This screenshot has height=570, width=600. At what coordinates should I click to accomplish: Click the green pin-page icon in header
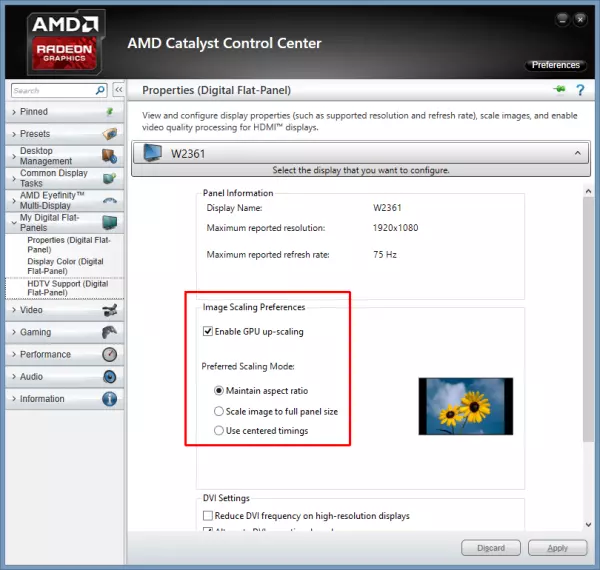(559, 90)
